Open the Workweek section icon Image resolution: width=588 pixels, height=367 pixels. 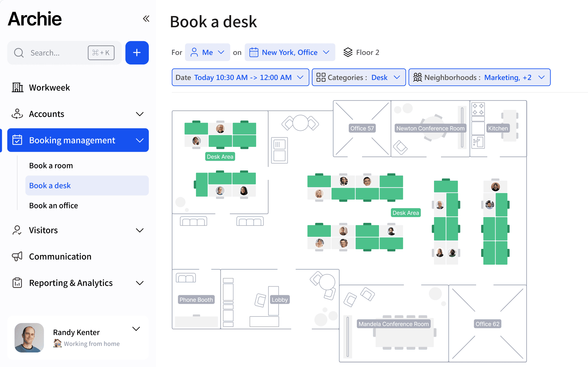point(17,88)
